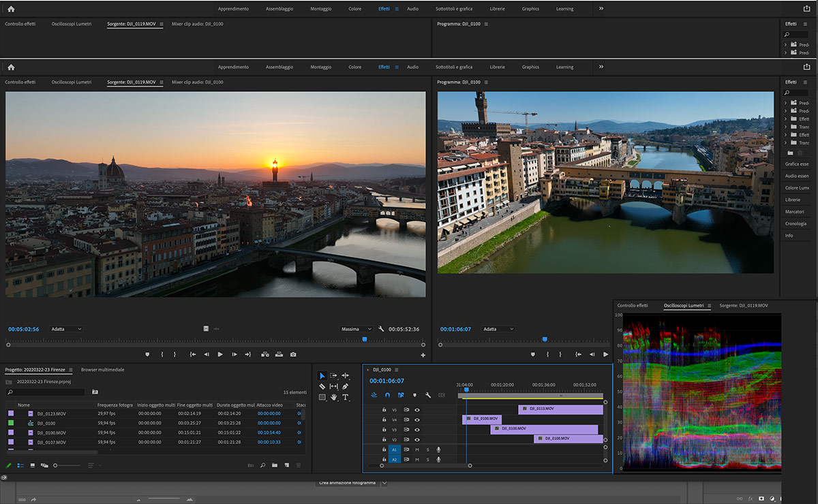
Task: Mute audio track A1
Action: (x=417, y=450)
